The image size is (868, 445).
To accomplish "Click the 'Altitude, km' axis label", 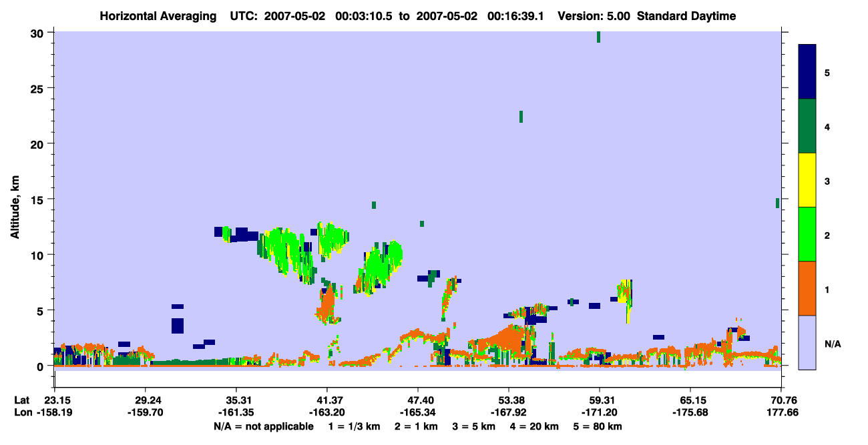I will pyautogui.click(x=15, y=207).
